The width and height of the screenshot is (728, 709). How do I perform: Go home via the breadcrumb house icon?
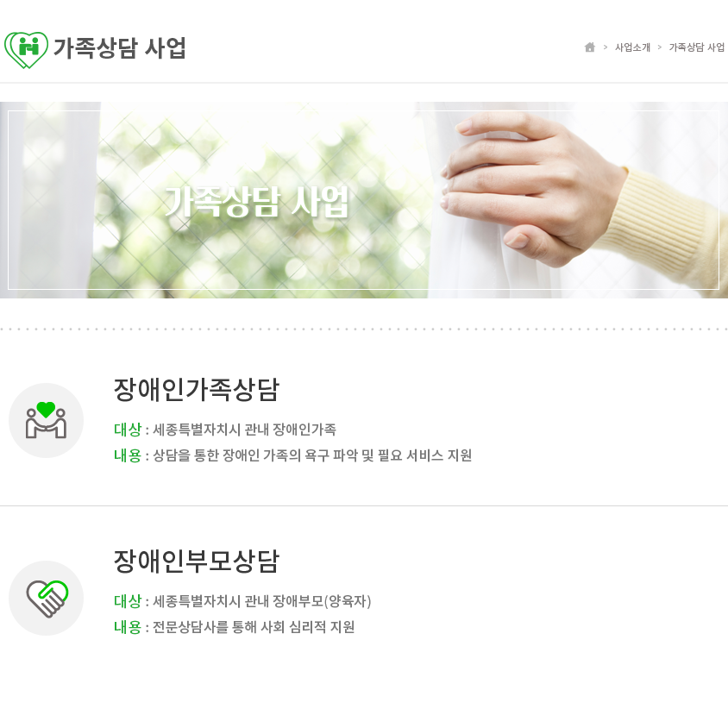(590, 47)
